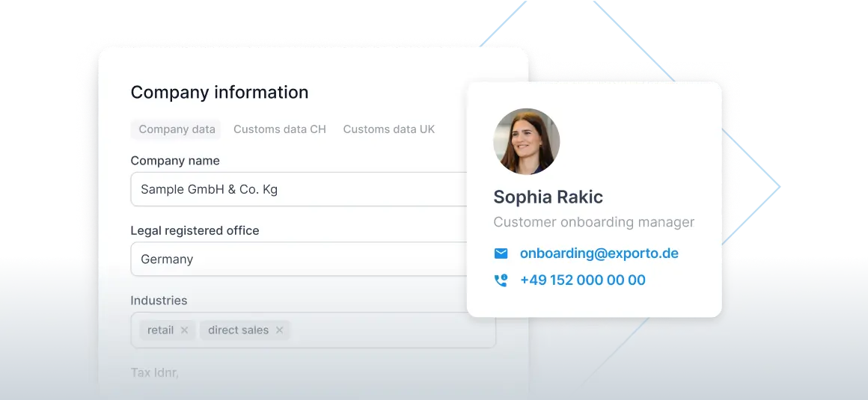Click the envelope email icon
The width and height of the screenshot is (868, 400).
tap(501, 253)
